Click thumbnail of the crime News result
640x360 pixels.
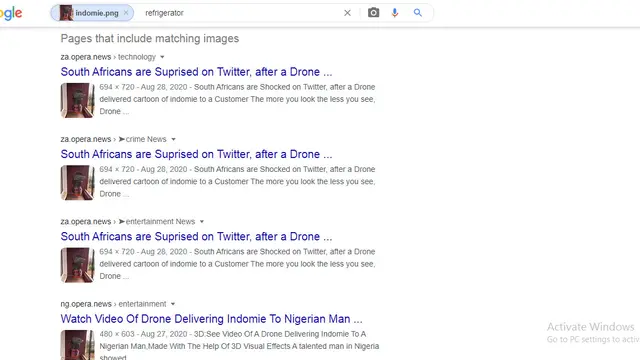78,182
